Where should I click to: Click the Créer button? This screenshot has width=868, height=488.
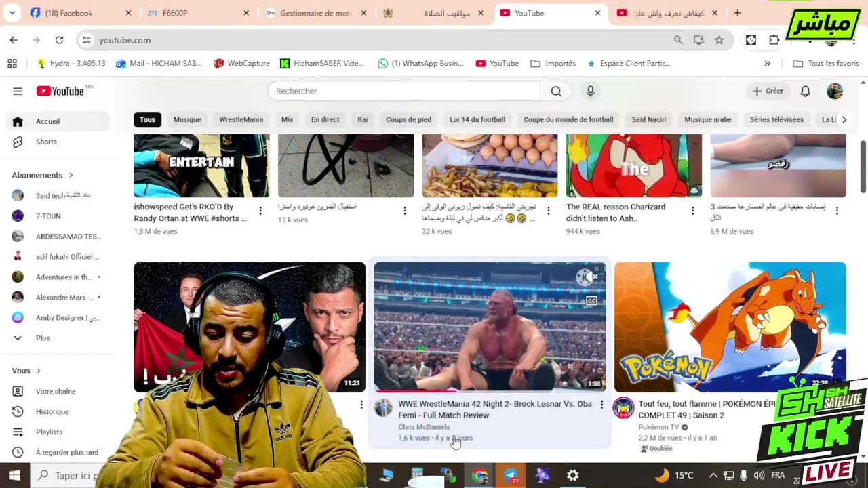(x=768, y=91)
